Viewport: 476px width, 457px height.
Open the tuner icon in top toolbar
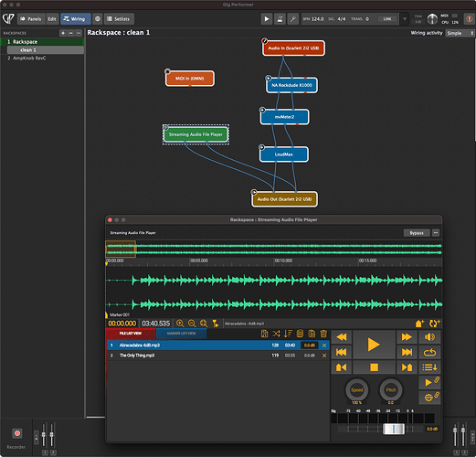click(293, 19)
